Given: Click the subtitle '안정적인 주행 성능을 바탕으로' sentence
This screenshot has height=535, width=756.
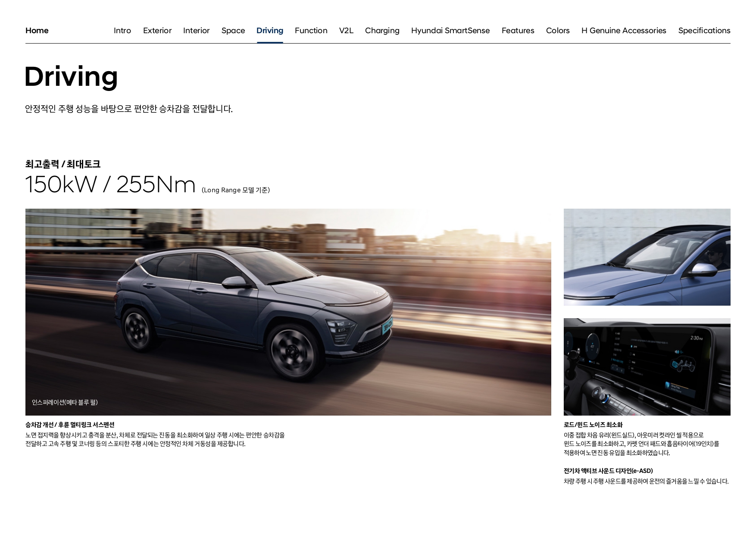Looking at the screenshot, I should pyautogui.click(x=129, y=109).
